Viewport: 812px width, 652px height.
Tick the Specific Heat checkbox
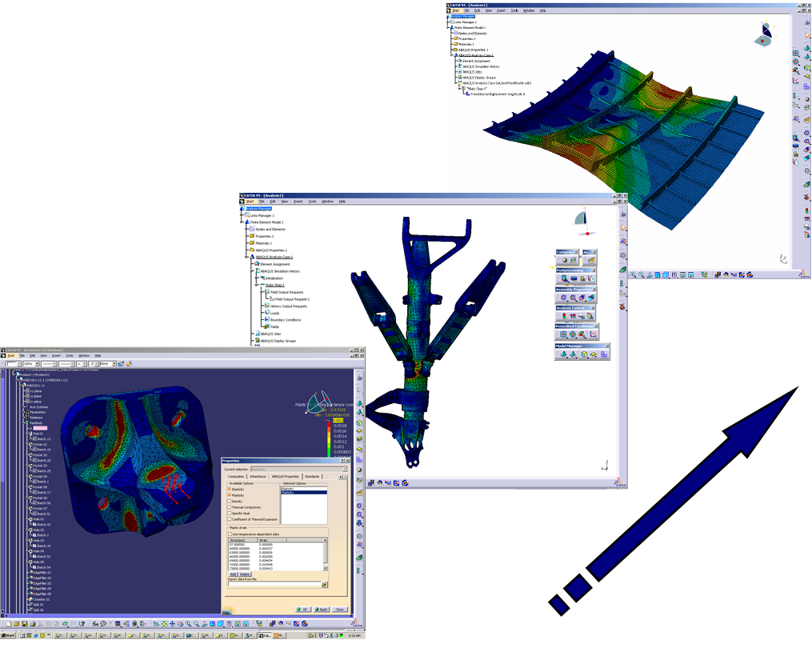(230, 514)
